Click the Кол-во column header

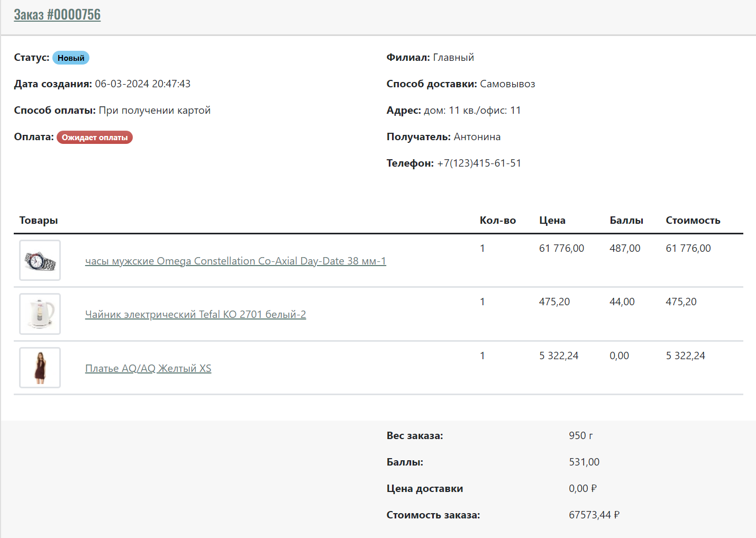(497, 221)
